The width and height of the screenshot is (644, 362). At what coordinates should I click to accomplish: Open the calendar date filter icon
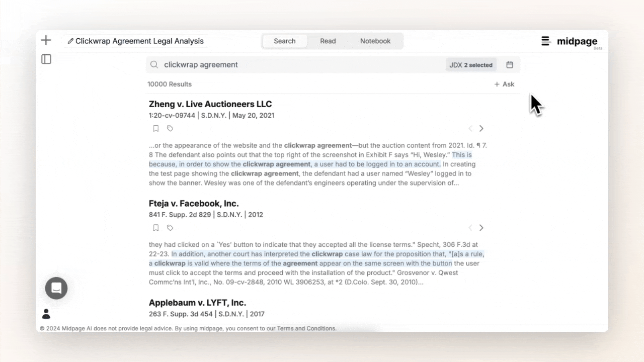510,65
